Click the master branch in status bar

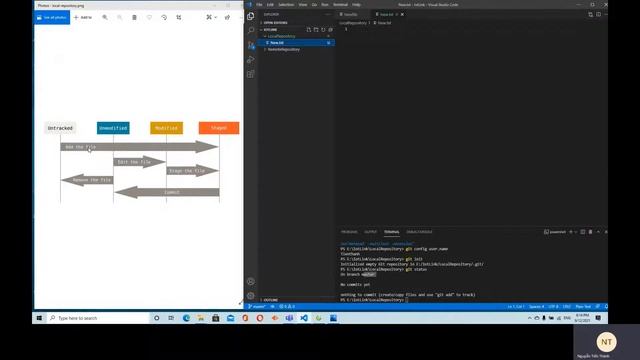pyautogui.click(x=257, y=307)
